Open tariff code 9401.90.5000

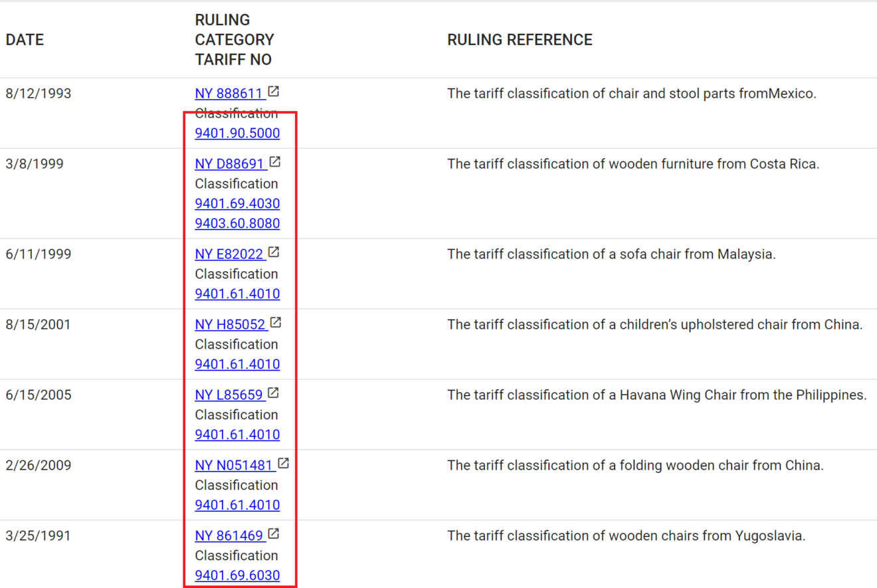pyautogui.click(x=237, y=133)
